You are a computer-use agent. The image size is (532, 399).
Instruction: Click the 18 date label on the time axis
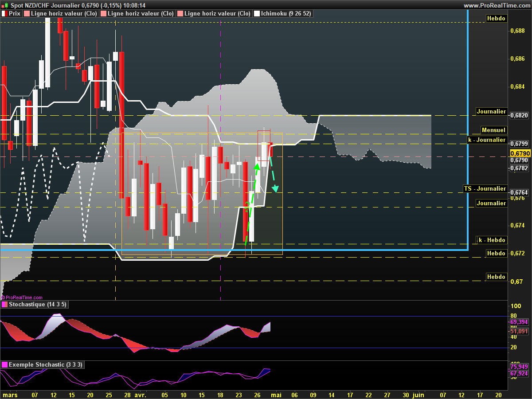tap(220, 395)
